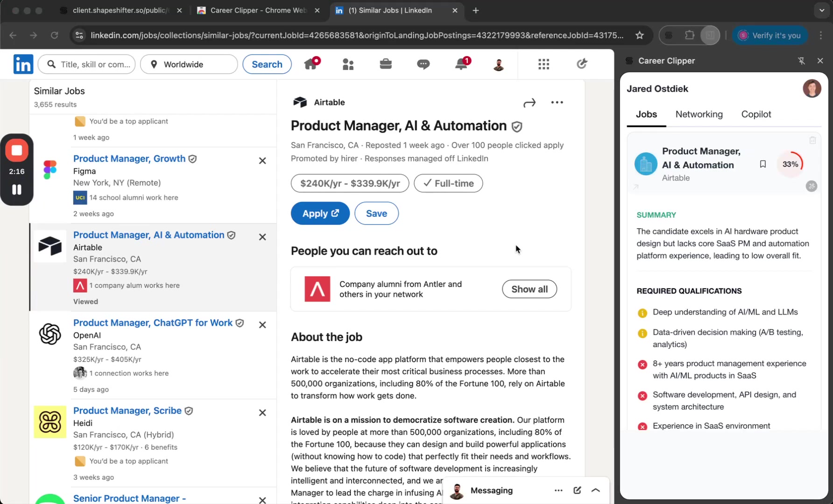833x504 pixels.
Task: Open the apps grid icon
Action: (544, 64)
